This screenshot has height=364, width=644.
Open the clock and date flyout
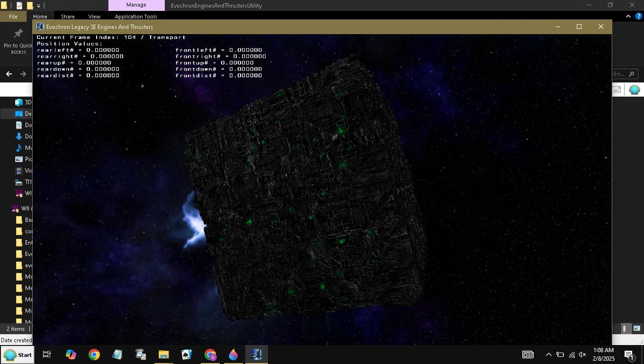click(603, 355)
